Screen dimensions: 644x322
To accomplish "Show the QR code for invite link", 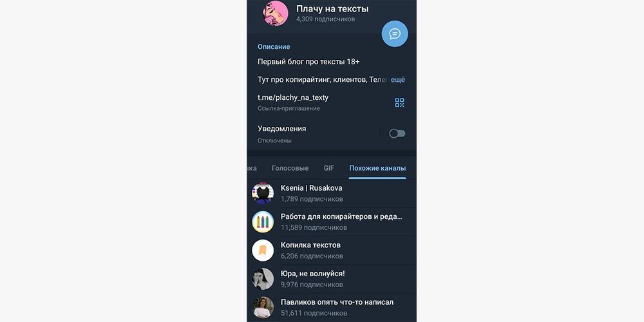I will pyautogui.click(x=399, y=102).
